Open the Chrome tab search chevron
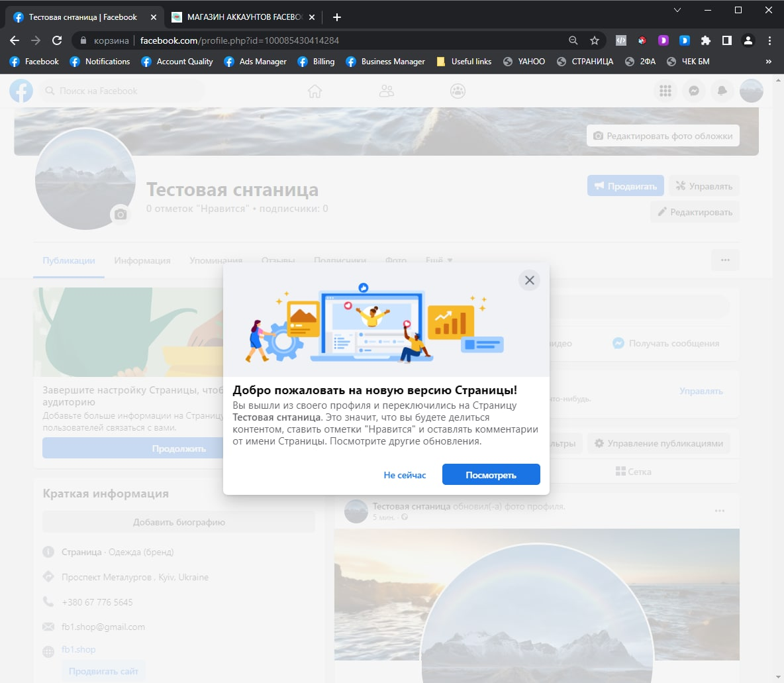The image size is (784, 683). pos(677,10)
